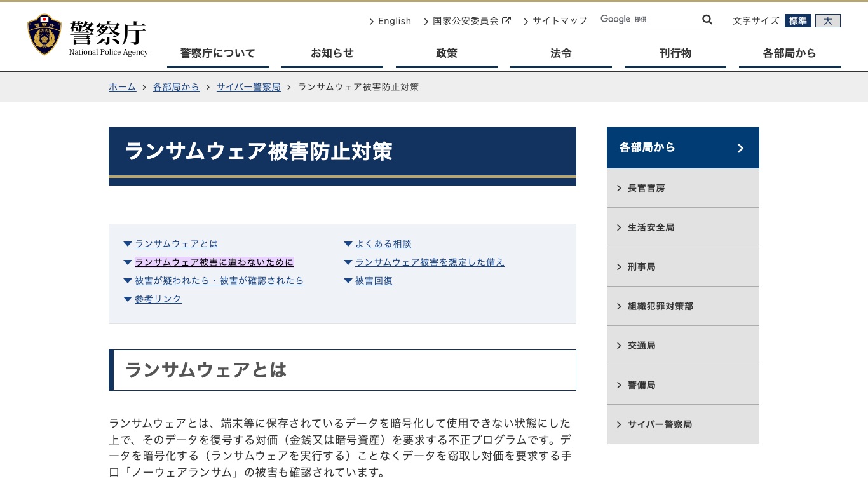Viewport: 868px width, 488px height.
Task: Open the お知らせ menu
Action: pos(332,54)
